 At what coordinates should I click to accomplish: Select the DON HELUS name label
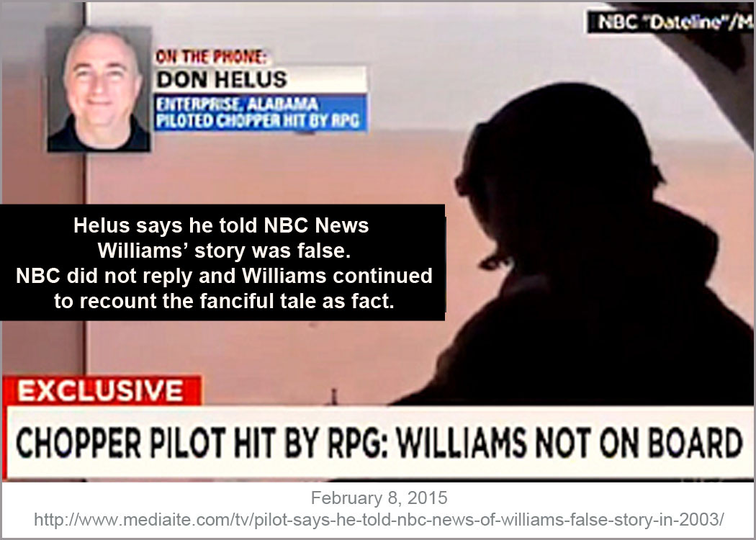point(222,79)
